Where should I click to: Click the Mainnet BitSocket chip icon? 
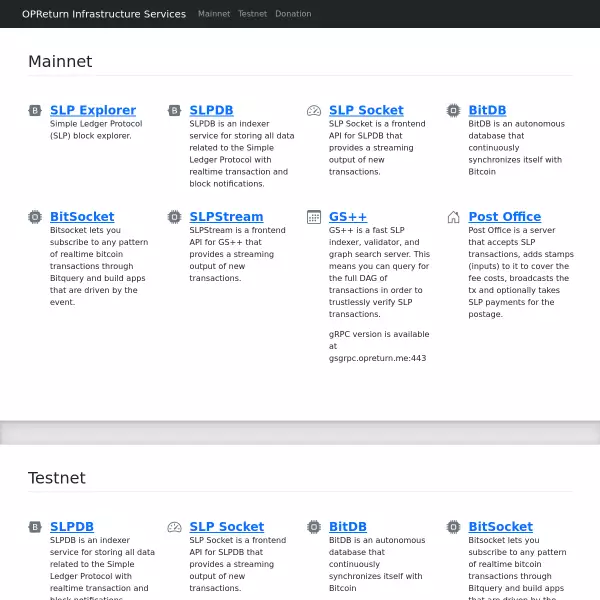tap(35, 217)
